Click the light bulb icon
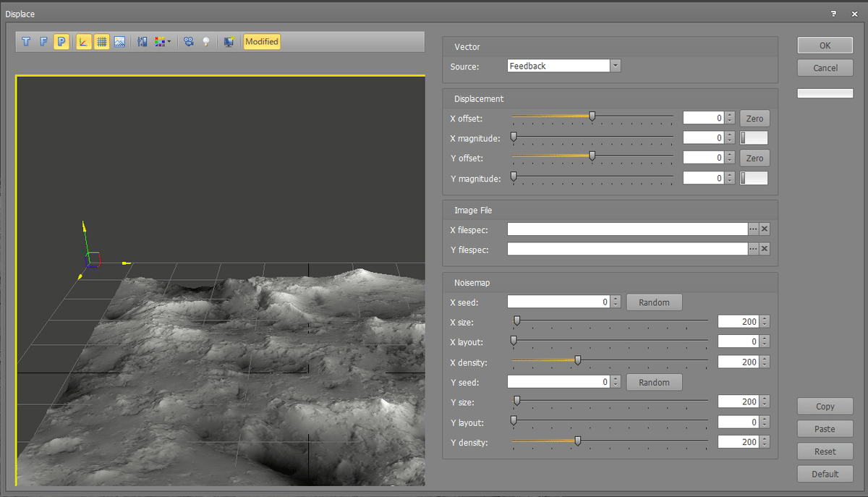The width and height of the screenshot is (868, 497). 206,42
